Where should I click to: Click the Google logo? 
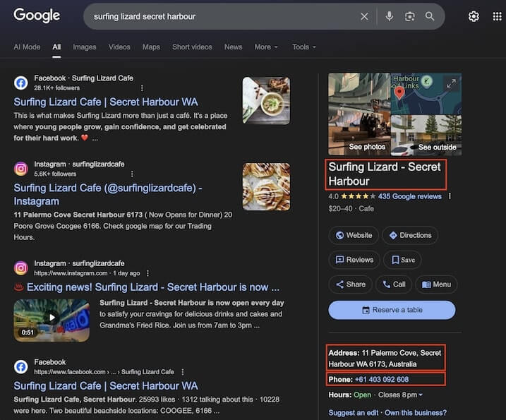[x=37, y=16]
